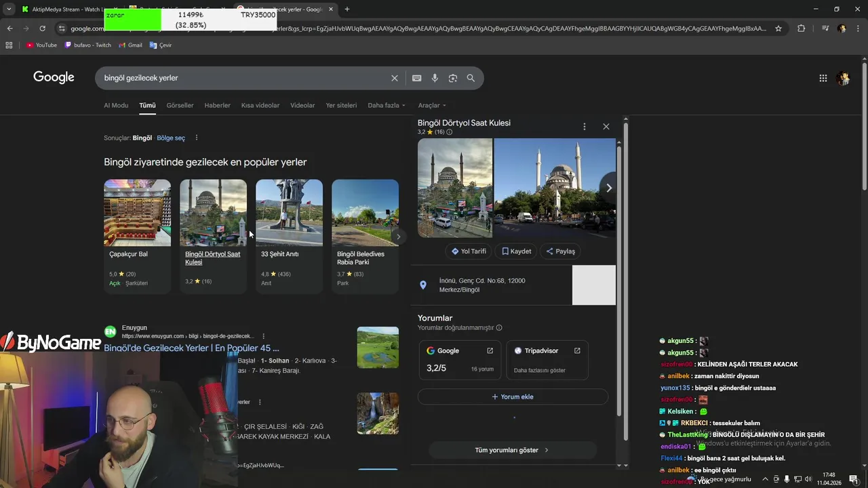Screen dimensions: 868x488
Task: Open the Google account avatar
Action: (844, 78)
